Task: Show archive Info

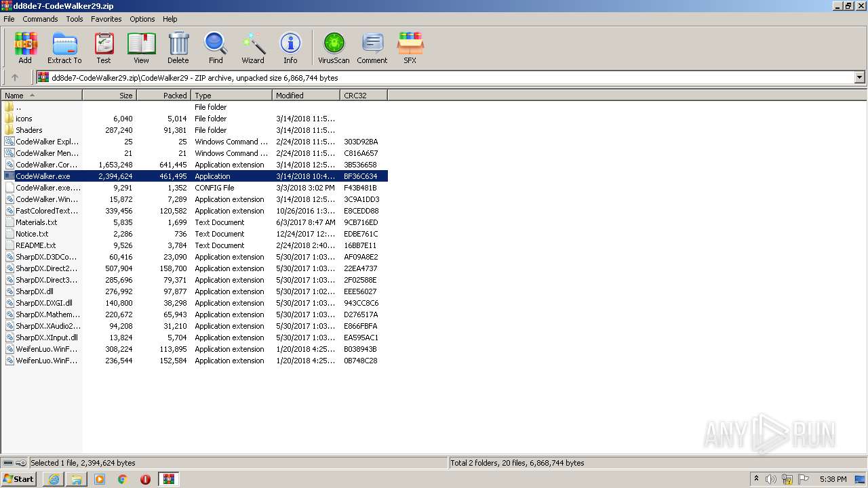Action: 290,47
